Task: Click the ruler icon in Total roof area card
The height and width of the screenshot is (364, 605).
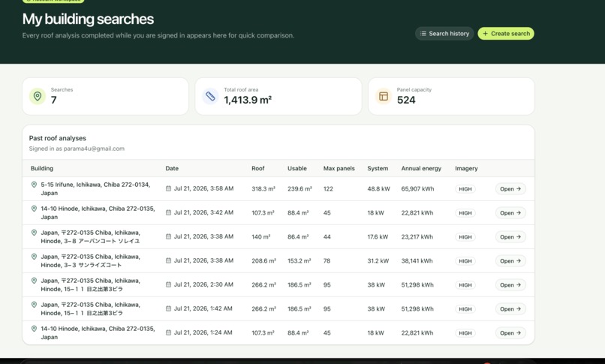Action: (210, 96)
